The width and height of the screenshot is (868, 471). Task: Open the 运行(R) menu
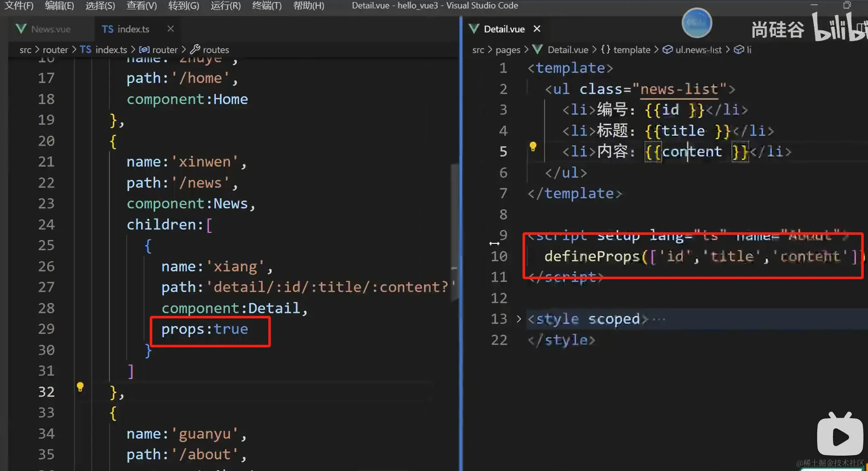click(x=225, y=6)
